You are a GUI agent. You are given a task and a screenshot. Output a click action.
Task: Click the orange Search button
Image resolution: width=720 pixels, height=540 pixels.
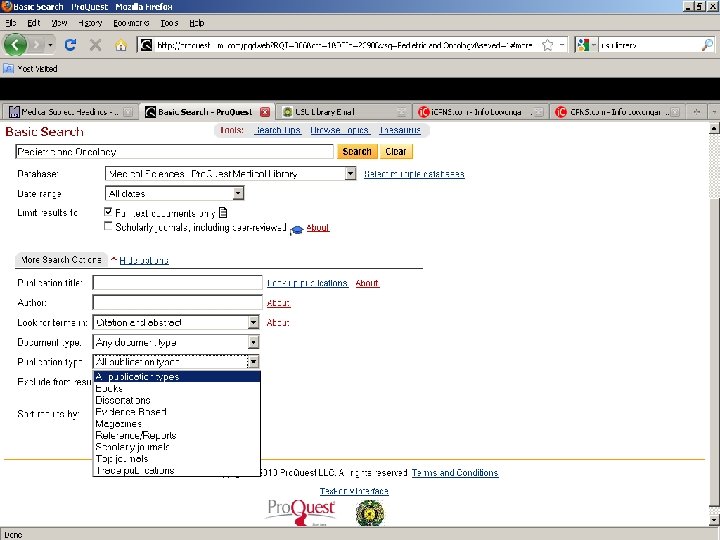point(357,151)
